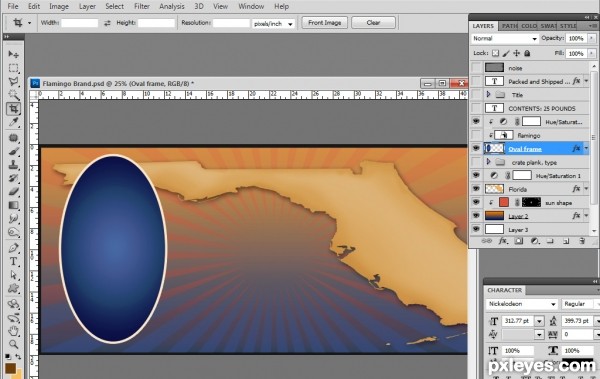The width and height of the screenshot is (600, 379).
Task: Select the Crop tool in toolbox
Action: pos(13,109)
